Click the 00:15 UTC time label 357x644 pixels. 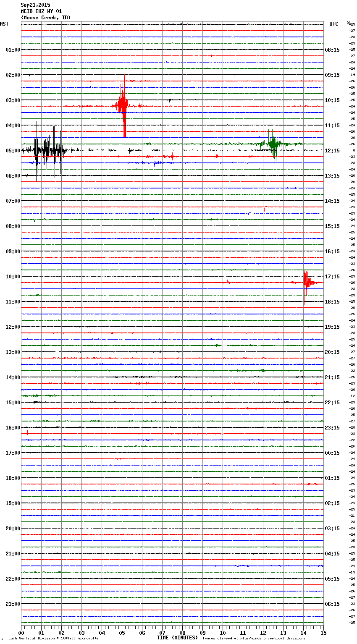pyautogui.click(x=332, y=453)
